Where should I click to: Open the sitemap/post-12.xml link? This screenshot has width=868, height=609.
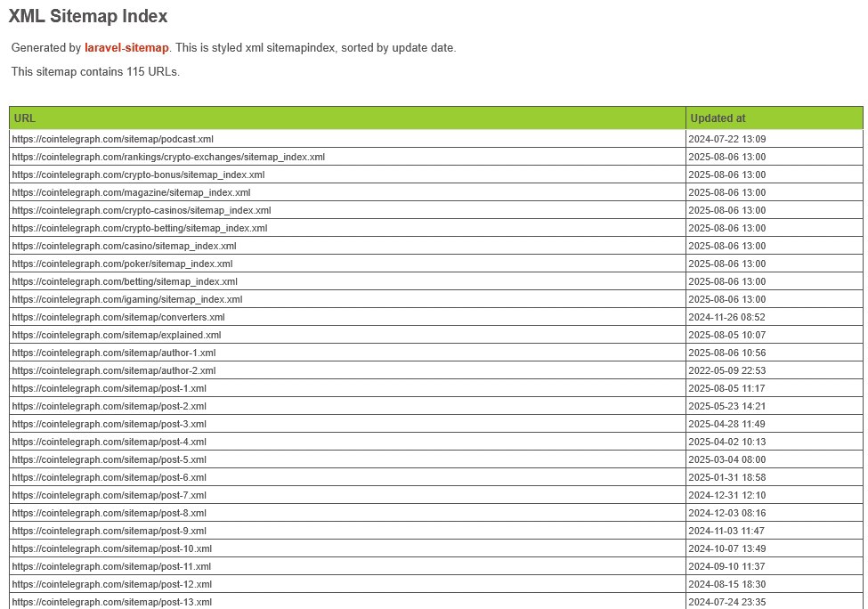112,583
